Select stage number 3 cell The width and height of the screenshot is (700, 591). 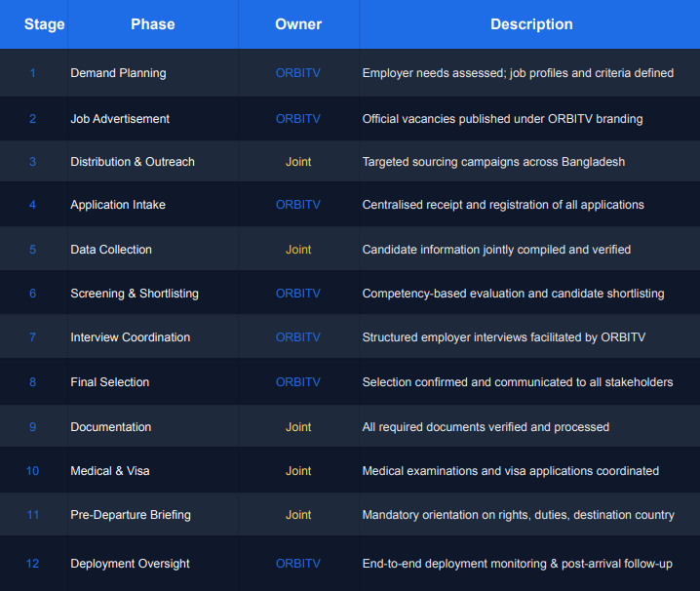(32, 162)
